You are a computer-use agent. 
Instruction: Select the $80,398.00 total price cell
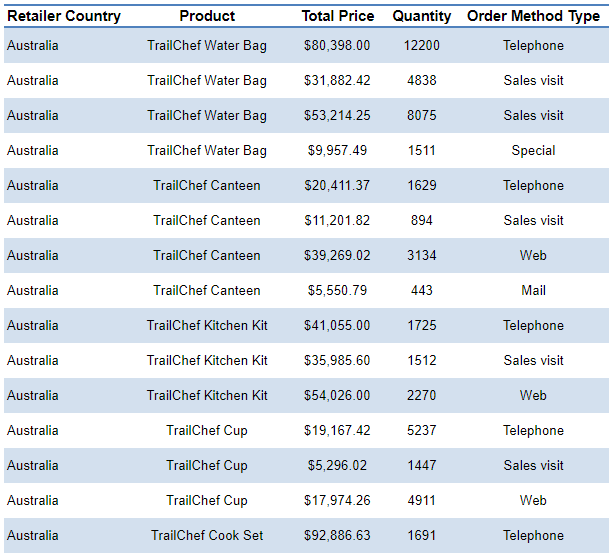pos(337,46)
